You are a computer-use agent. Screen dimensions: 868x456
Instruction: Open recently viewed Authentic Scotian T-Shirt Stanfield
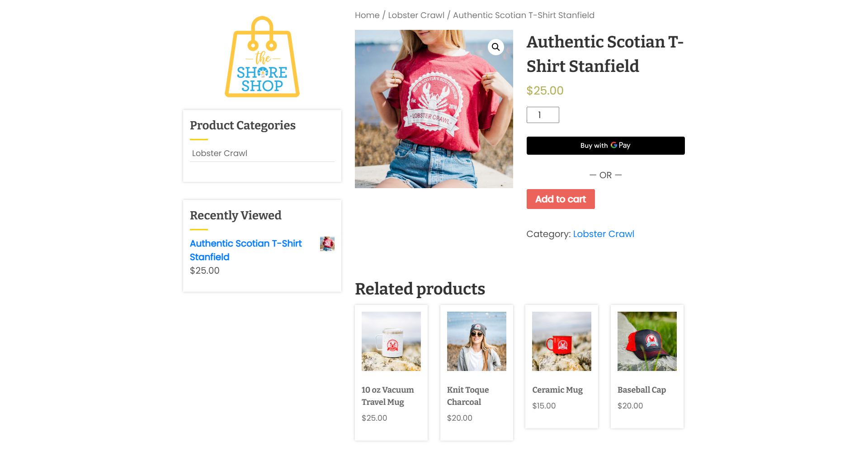(x=246, y=250)
